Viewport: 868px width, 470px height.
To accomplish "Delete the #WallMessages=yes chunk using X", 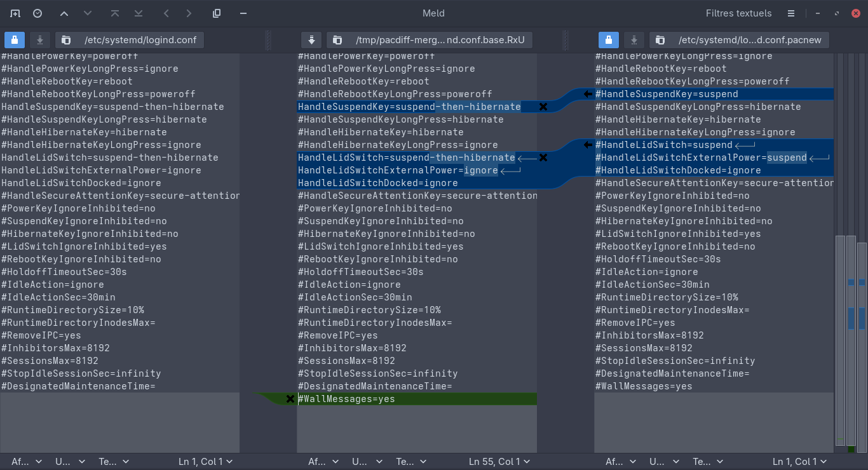I will 290,399.
